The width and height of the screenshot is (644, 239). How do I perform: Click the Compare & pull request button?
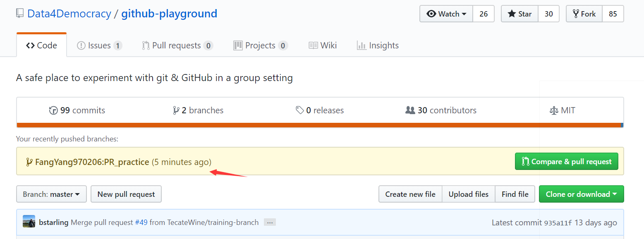[x=567, y=161]
